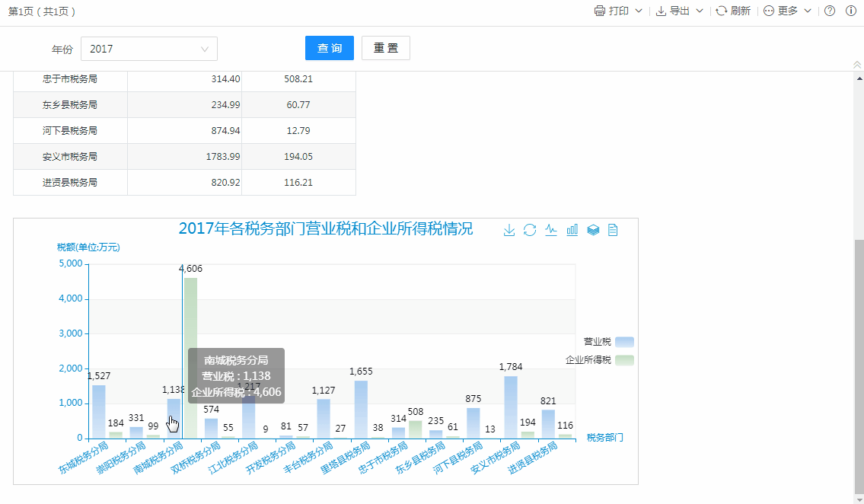Expand the 导出 export dropdown menu
This screenshot has width=864, height=504.
click(x=680, y=11)
